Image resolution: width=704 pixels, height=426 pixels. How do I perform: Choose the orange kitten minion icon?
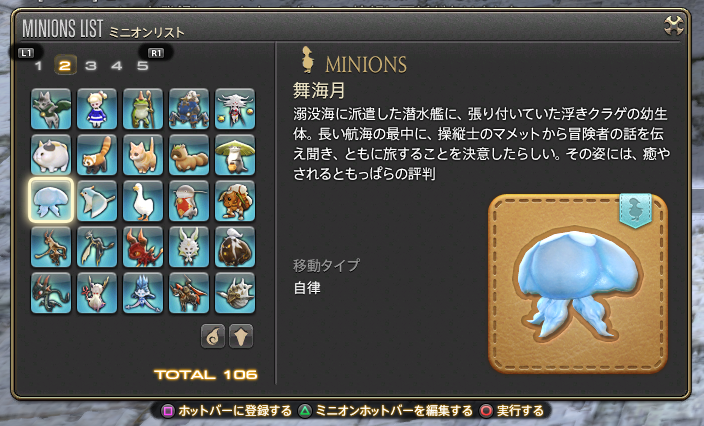click(143, 155)
